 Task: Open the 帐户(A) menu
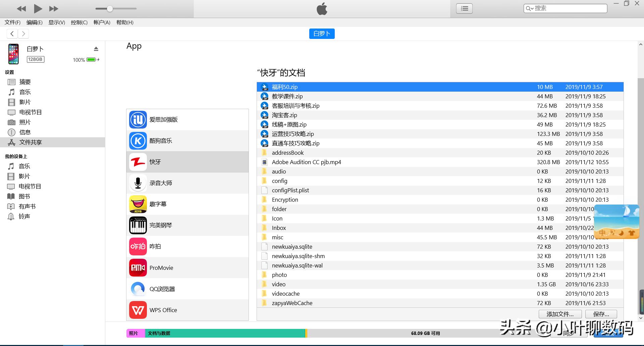102,22
